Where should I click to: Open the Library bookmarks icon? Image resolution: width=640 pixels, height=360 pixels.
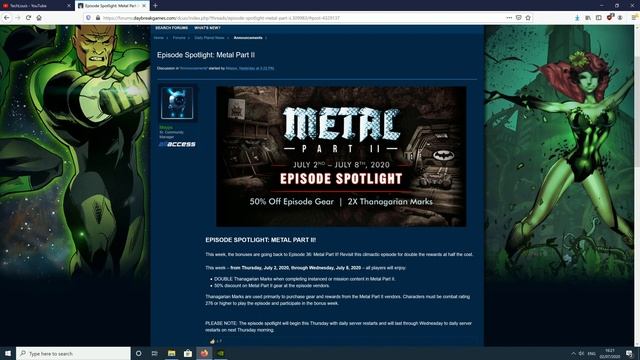point(588,18)
